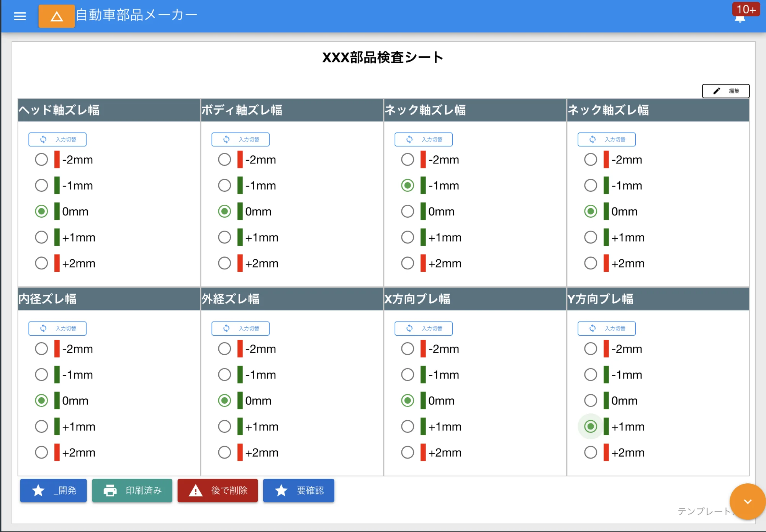Select -2mm for ボディ軸ズレ幅
The width and height of the screenshot is (766, 532).
click(224, 160)
